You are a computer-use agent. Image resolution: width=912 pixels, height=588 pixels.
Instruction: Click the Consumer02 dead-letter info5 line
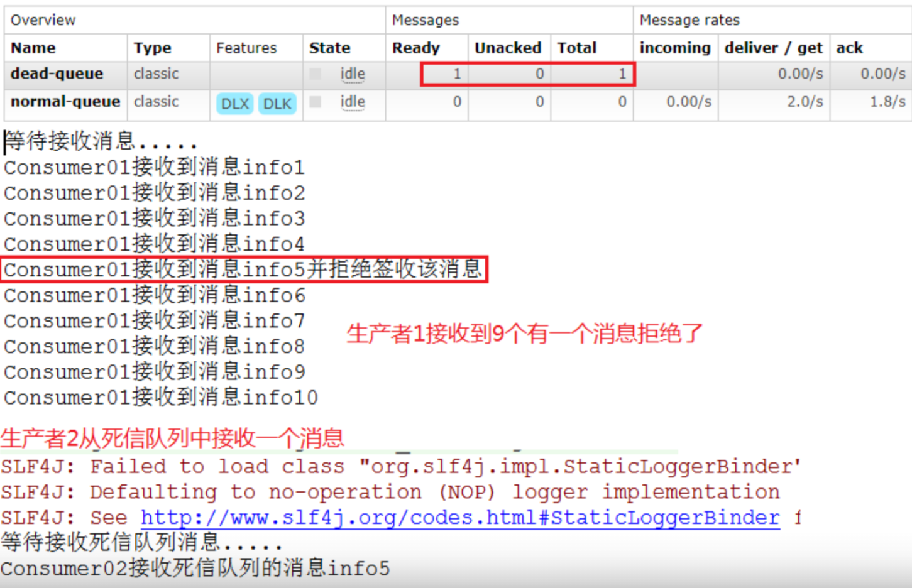point(195,569)
